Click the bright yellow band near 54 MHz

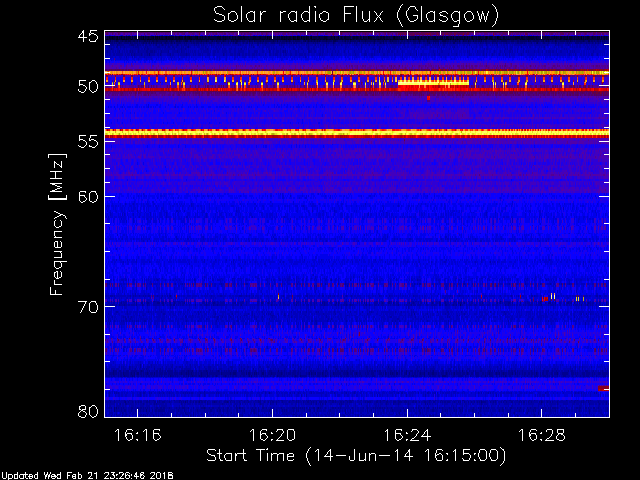coord(357,133)
